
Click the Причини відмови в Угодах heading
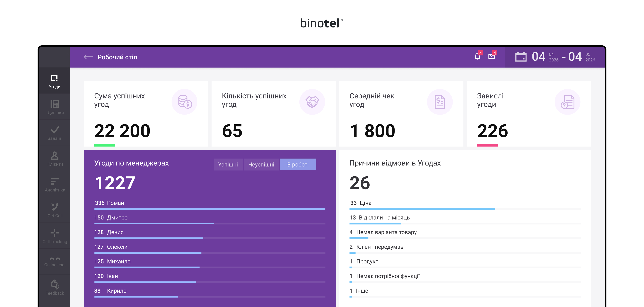coord(395,163)
